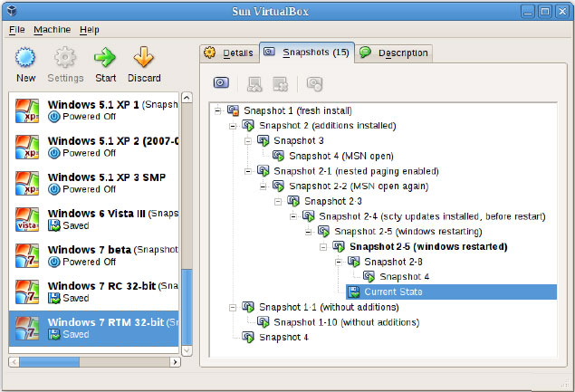Click the VM list scroll down arrow
This screenshot has height=392, width=575.
pyautogui.click(x=187, y=350)
